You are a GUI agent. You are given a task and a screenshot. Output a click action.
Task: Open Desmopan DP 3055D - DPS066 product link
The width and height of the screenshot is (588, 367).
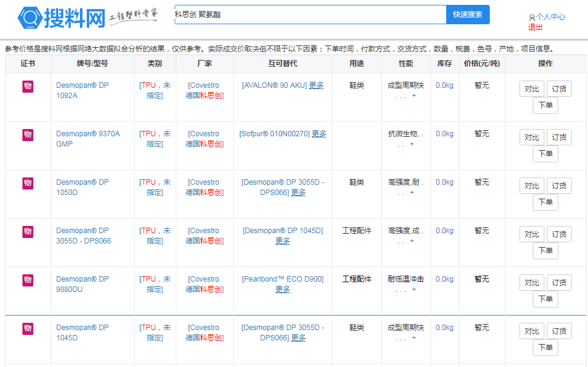click(84, 236)
